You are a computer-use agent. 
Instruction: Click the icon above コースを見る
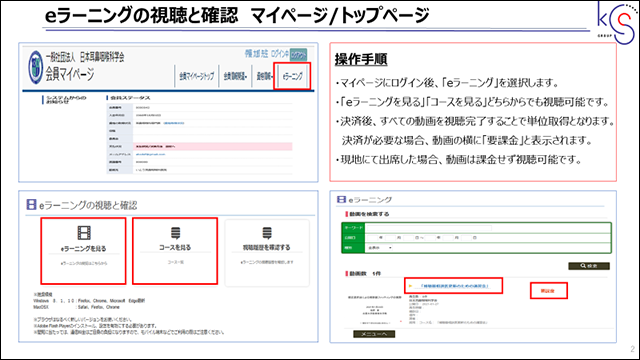(175, 233)
